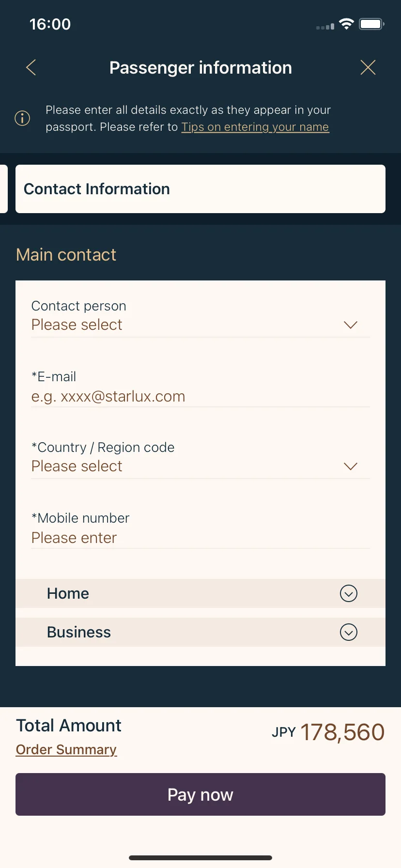Focus the Mobile number input field

click(x=200, y=530)
